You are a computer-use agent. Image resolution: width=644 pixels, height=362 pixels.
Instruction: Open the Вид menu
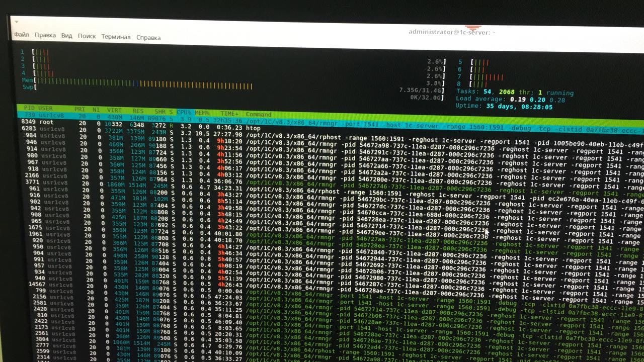pos(67,36)
